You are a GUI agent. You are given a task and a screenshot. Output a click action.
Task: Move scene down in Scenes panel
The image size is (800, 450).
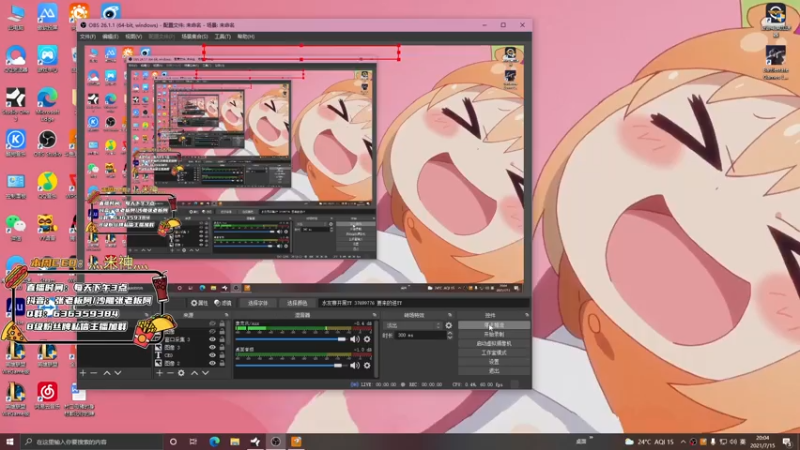pyautogui.click(x=118, y=373)
